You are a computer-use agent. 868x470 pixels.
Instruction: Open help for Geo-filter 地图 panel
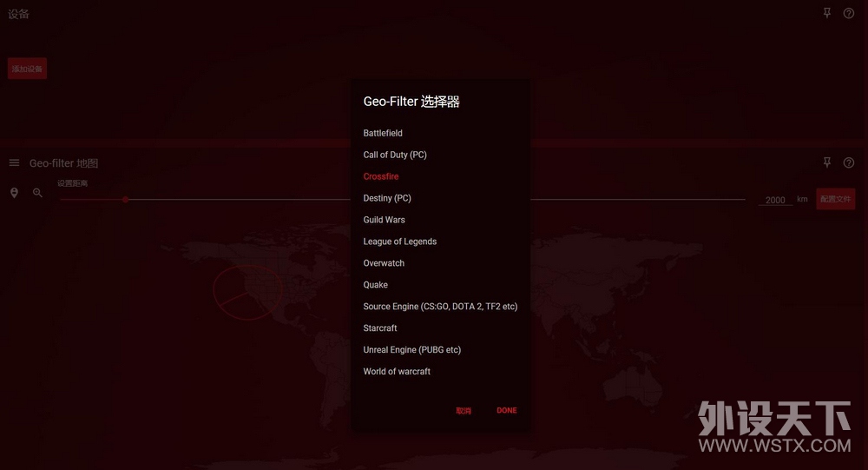coord(849,162)
